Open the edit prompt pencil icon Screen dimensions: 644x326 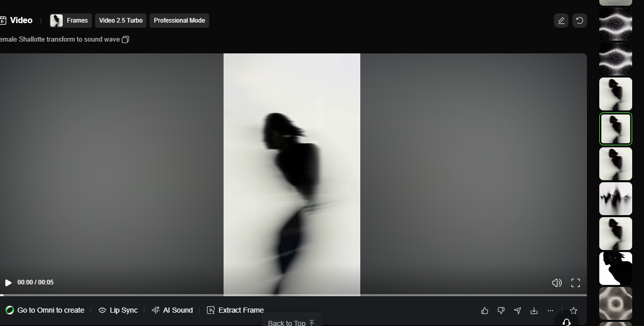561,21
